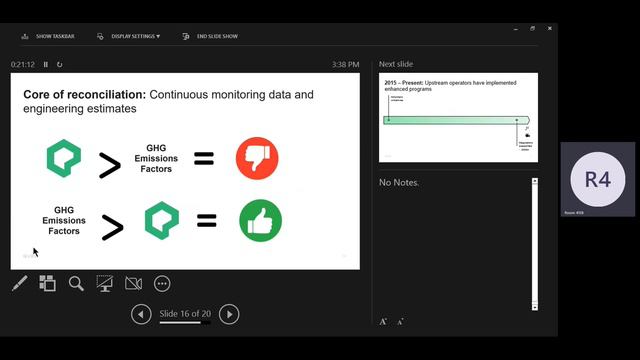
Task: Click the red thumbs-down icon on slide
Action: [x=257, y=158]
